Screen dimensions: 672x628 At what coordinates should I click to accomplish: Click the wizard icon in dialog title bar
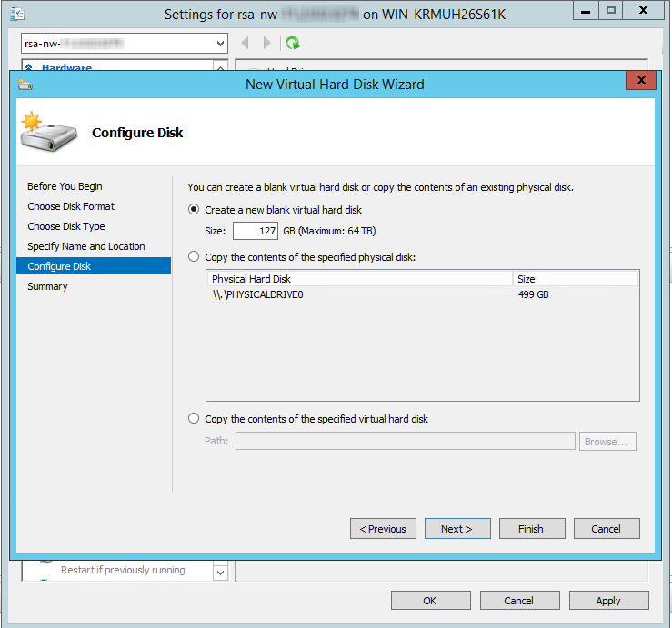25,85
